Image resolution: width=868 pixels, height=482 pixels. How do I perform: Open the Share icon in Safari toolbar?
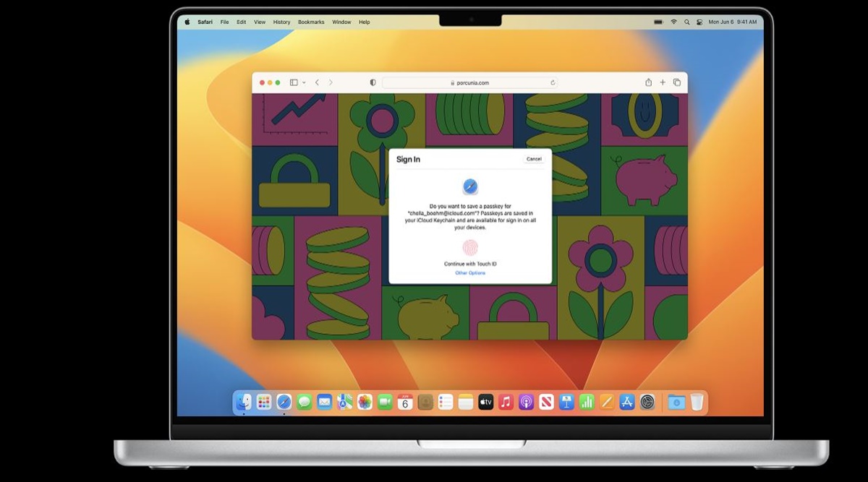pyautogui.click(x=648, y=82)
